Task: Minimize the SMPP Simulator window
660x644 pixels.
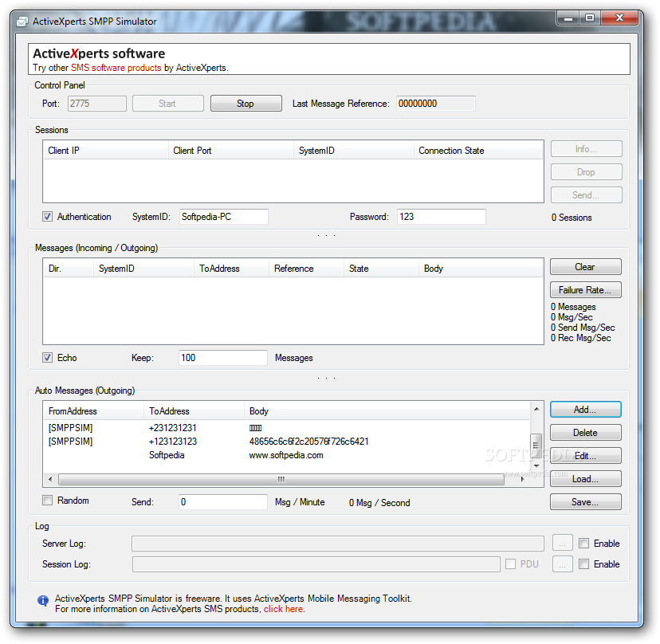Action: [568, 18]
